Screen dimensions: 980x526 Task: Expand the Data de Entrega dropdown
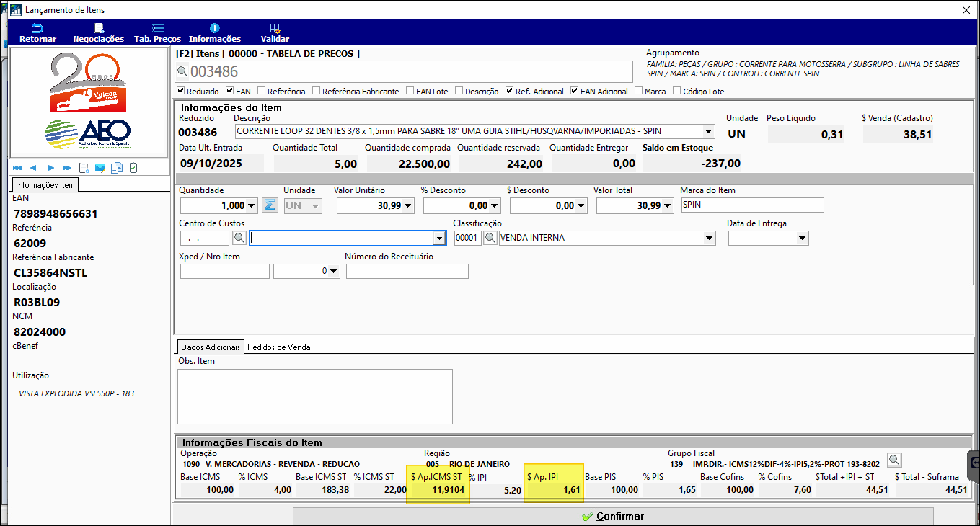(802, 238)
